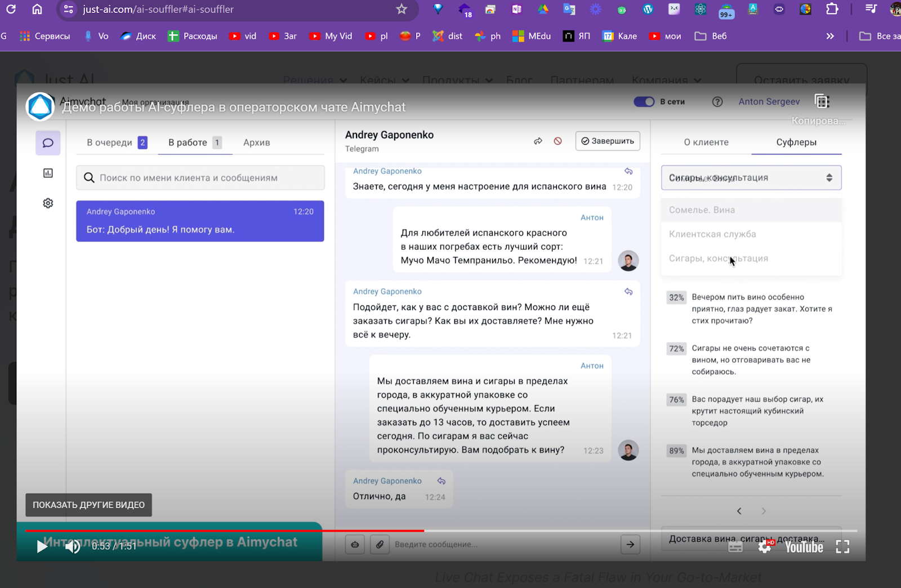Open Anton Sergeev profile link
901x588 pixels.
click(769, 102)
